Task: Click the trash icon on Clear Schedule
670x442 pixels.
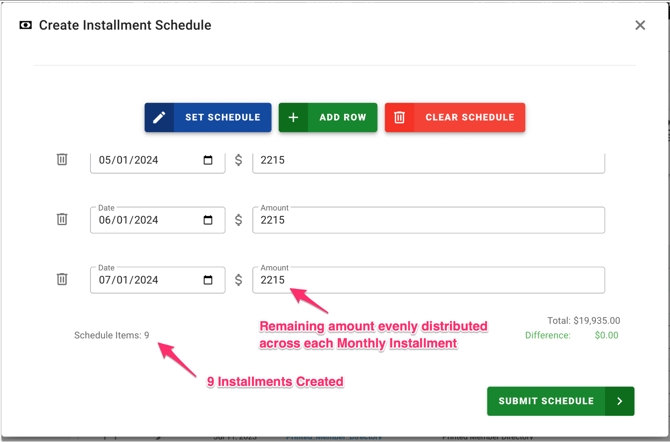Action: [x=399, y=118]
